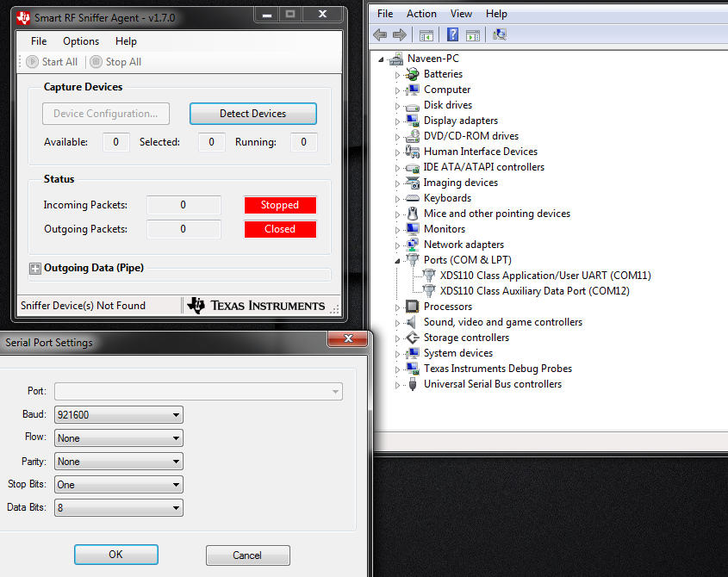Open File menu in Device Manager
The height and width of the screenshot is (577, 728).
tap(385, 14)
